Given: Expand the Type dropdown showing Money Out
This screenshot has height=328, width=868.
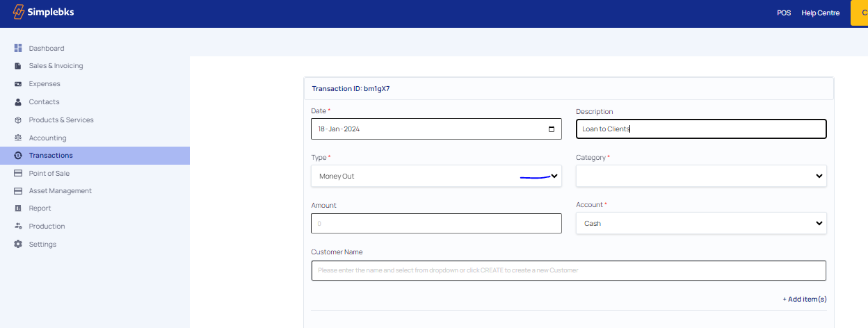Looking at the screenshot, I should point(436,176).
